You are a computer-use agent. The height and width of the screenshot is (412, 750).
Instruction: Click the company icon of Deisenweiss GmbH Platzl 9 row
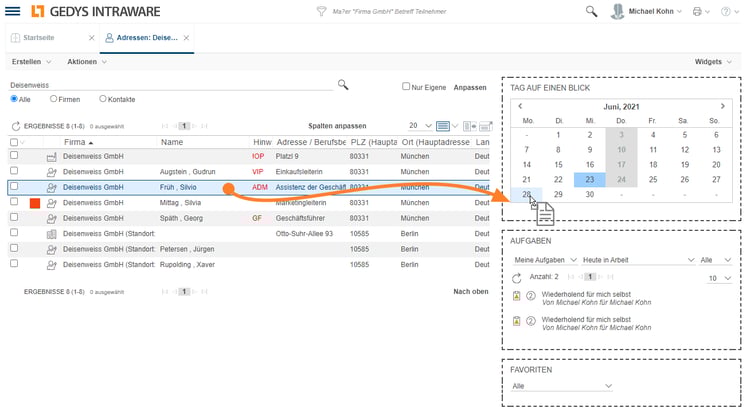[x=52, y=156]
